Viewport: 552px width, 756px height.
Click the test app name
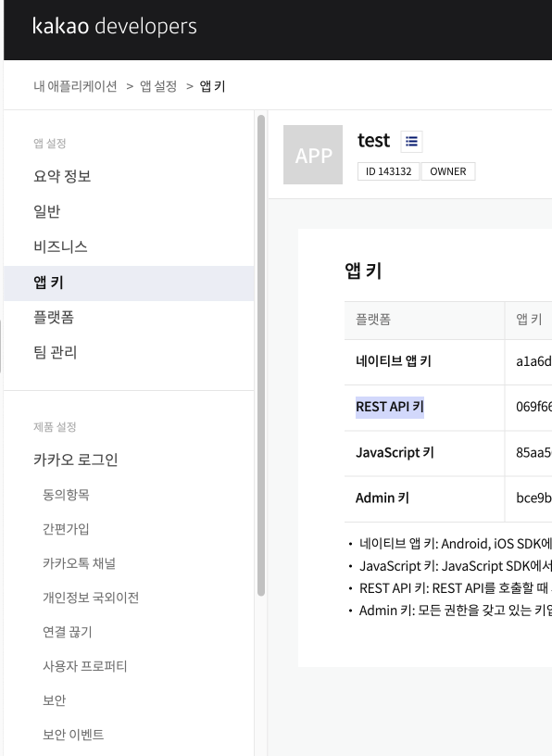coord(373,140)
